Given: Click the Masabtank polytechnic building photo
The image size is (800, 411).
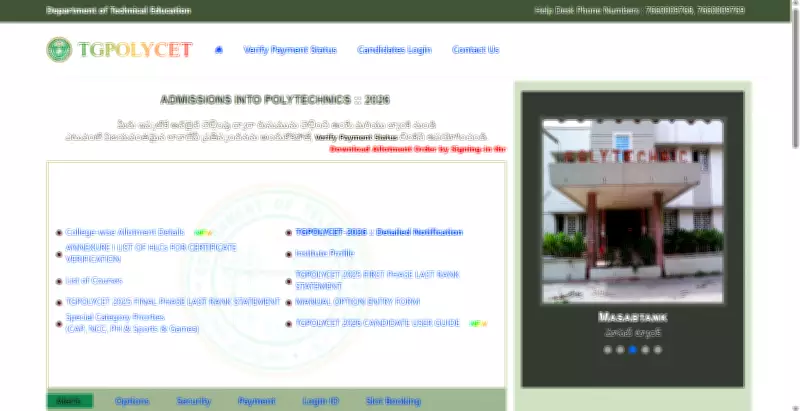Looking at the screenshot, I should click(x=633, y=211).
